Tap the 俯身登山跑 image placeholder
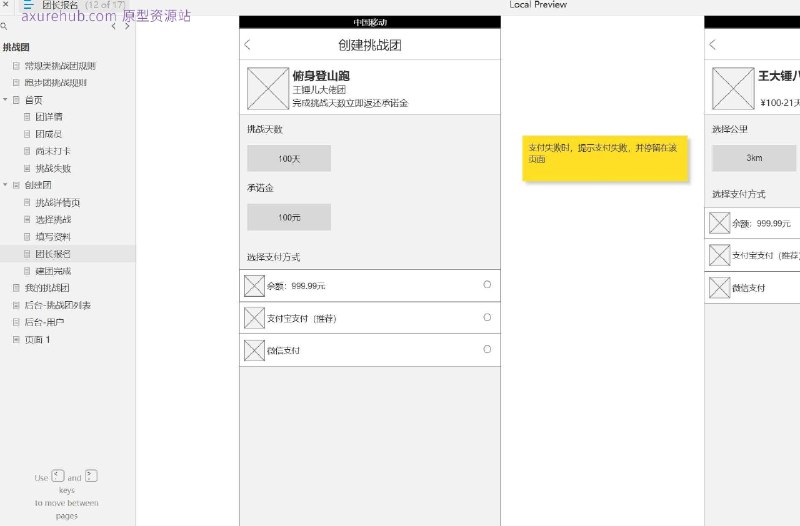800x526 pixels. [268, 88]
